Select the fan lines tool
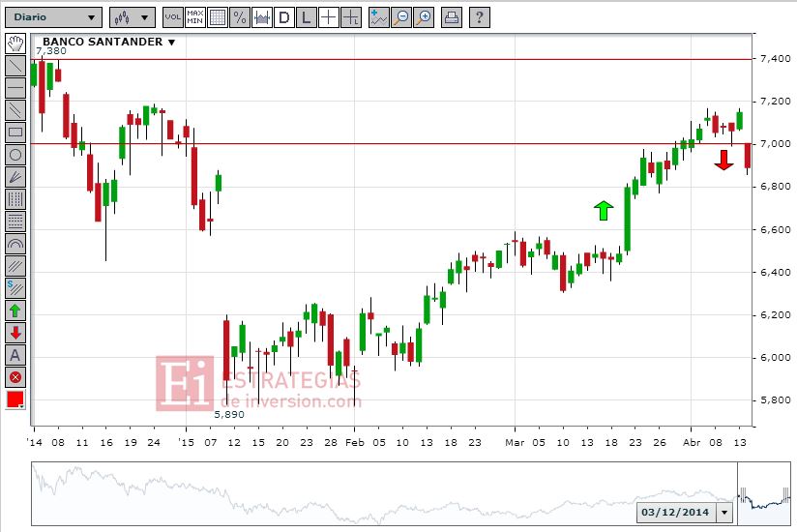This screenshot has height=532, width=797. [15, 177]
